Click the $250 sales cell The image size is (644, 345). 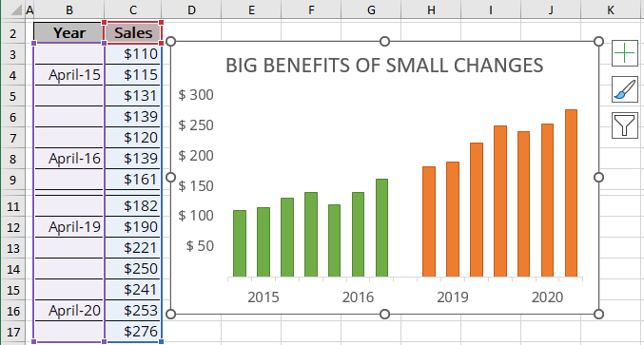[x=133, y=269]
